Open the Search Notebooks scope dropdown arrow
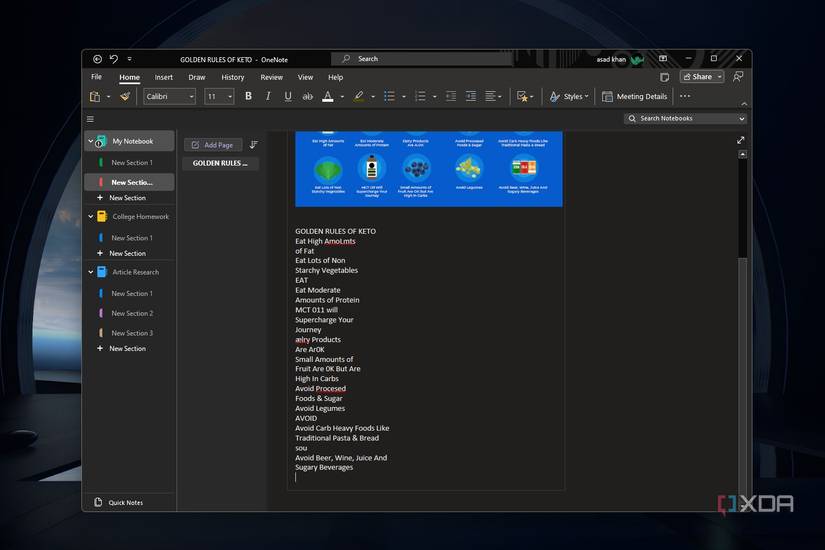This screenshot has height=550, width=825. 741,119
